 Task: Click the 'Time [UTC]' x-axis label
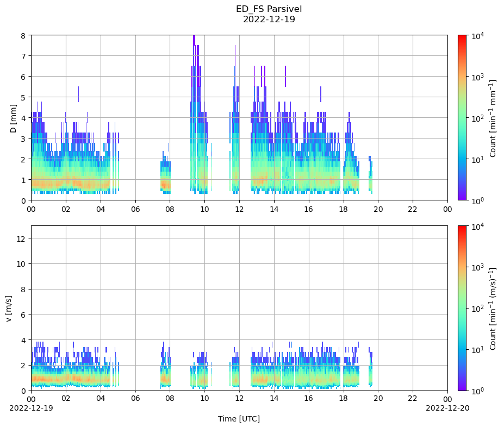coord(239,419)
